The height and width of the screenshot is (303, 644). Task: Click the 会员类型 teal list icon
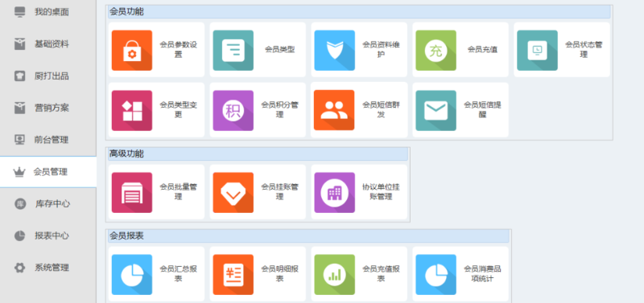click(233, 50)
